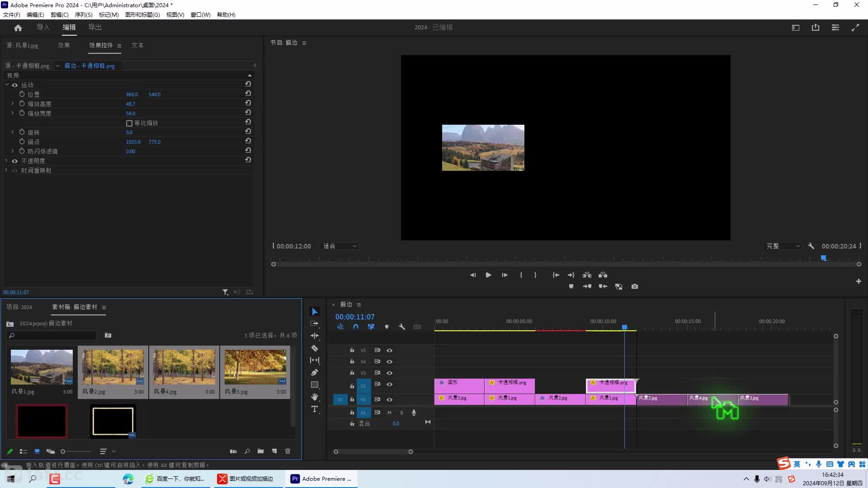Create new bin folder icon

(x=261, y=451)
